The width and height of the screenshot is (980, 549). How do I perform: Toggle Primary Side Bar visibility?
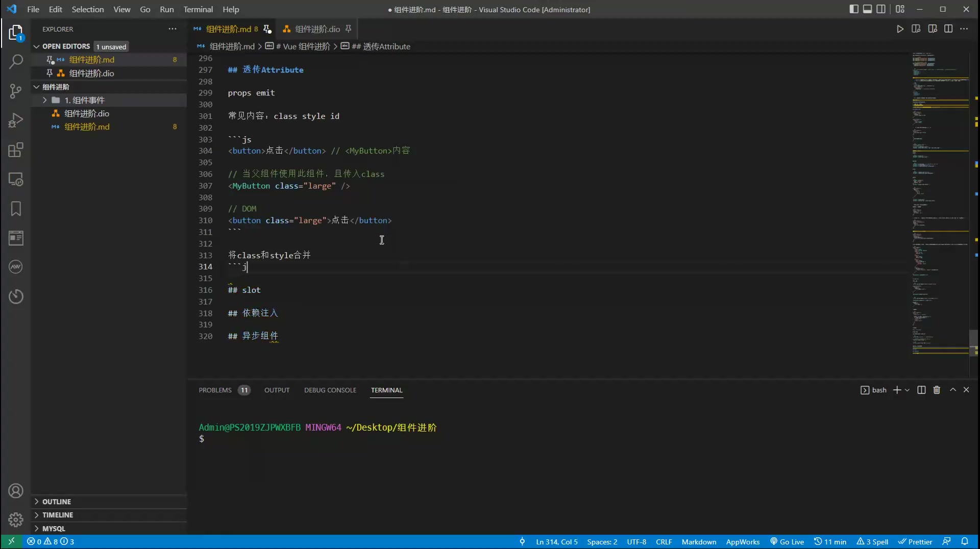click(x=854, y=9)
